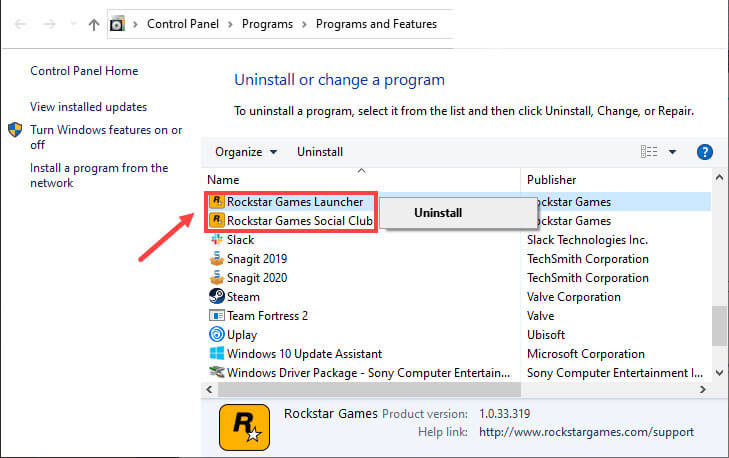Click the Windows 10 Update Assistant icon
Viewport: 729px width, 458px height.
[x=217, y=353]
